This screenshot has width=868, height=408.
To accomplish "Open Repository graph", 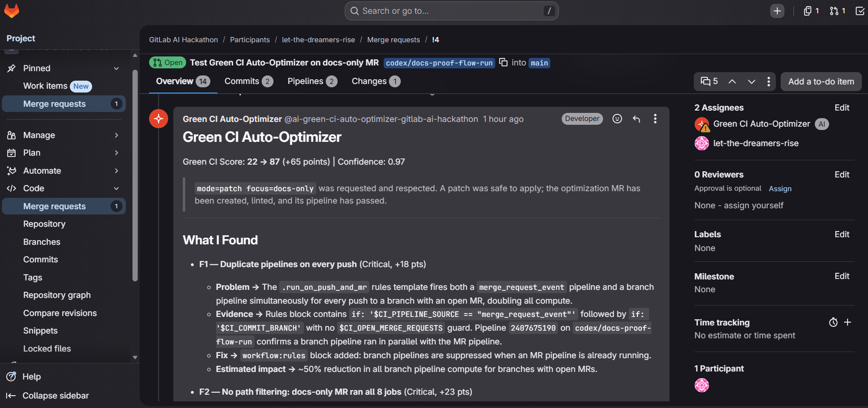I will (x=64, y=295).
